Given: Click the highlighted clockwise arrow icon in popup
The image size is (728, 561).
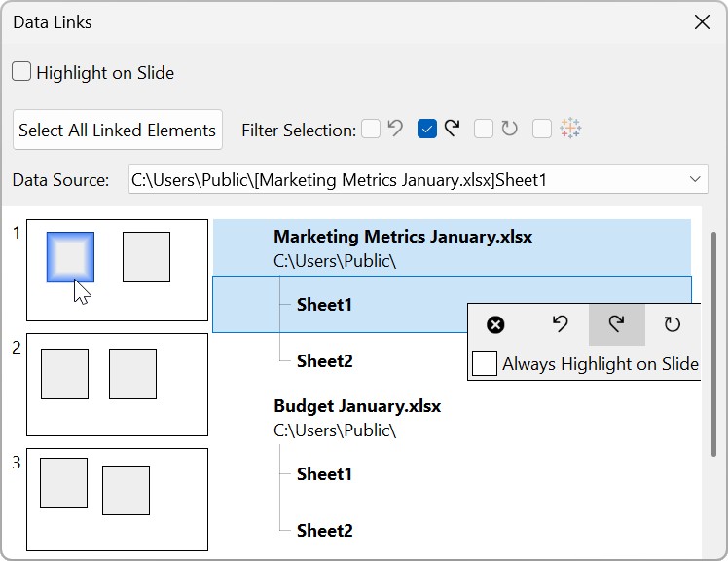Looking at the screenshot, I should tap(616, 325).
